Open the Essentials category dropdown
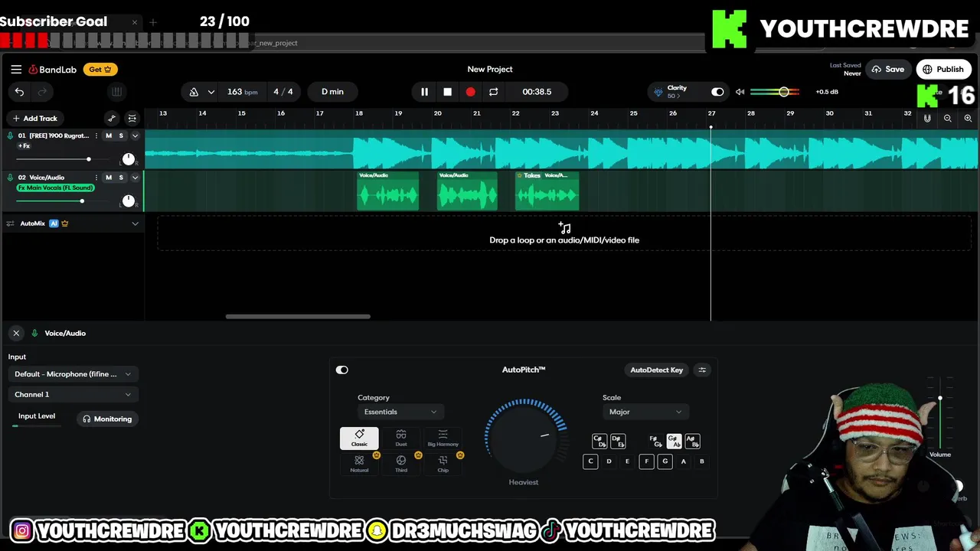This screenshot has width=980, height=551. click(400, 412)
